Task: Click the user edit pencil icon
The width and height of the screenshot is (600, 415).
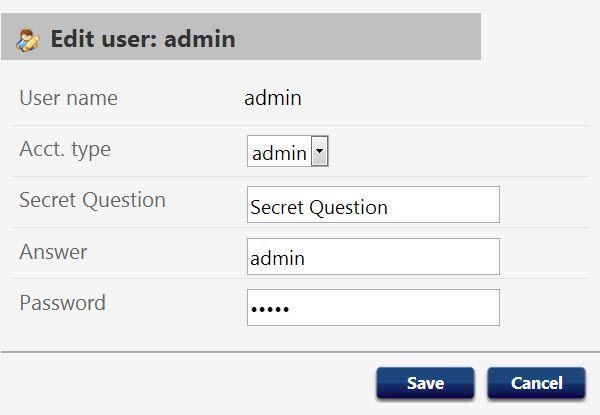Action: [x=28, y=40]
